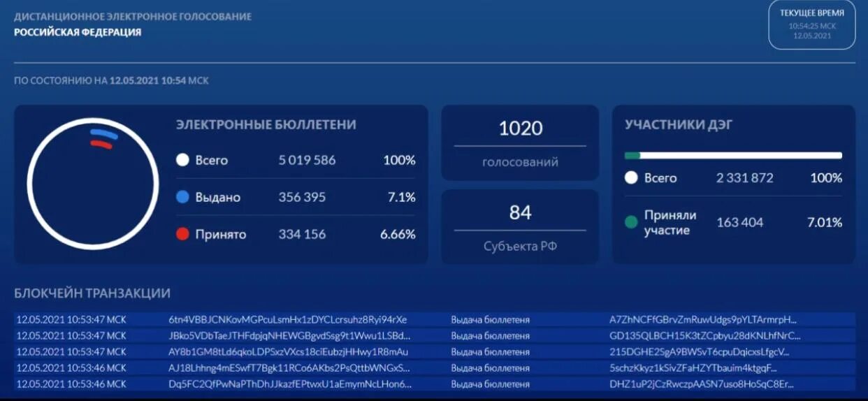Click the Субъекта РФ caption
This screenshot has width=868, height=401.
click(520, 247)
